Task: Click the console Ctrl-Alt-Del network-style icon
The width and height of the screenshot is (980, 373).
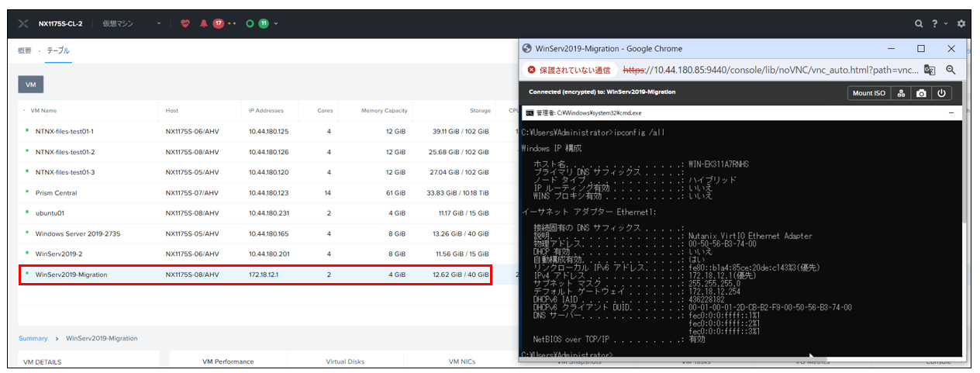Action: click(902, 93)
